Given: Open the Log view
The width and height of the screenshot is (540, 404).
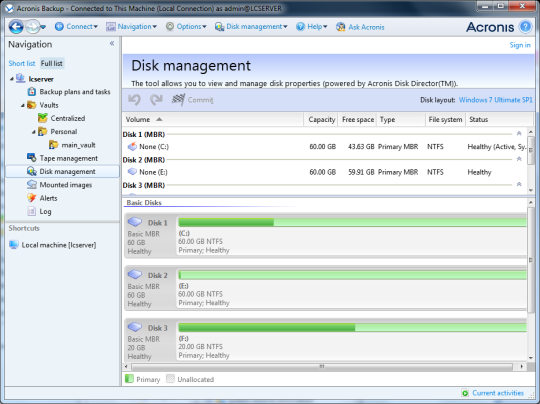Looking at the screenshot, I should [45, 212].
